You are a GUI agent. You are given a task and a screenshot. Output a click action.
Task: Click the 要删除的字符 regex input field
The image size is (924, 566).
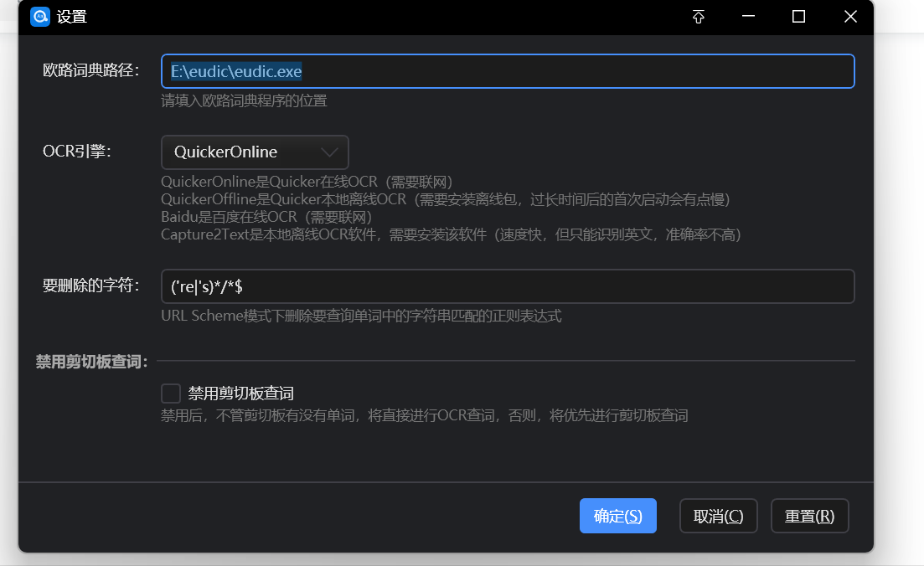coord(508,287)
